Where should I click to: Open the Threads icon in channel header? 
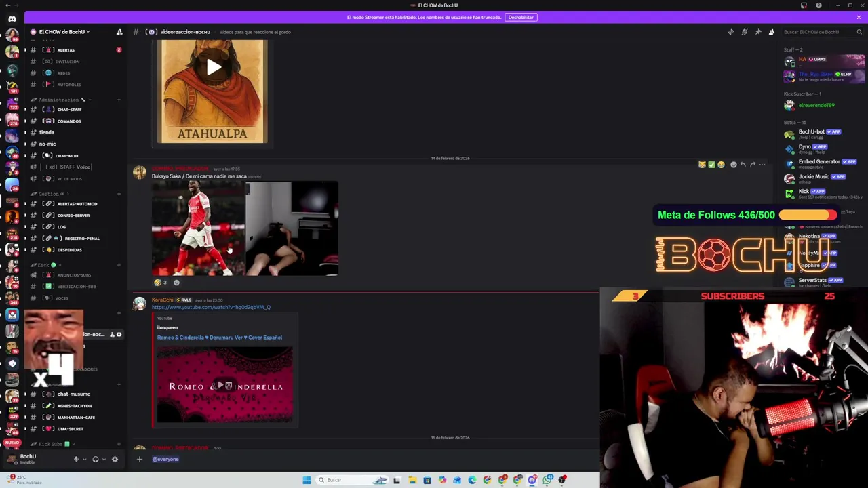click(x=730, y=32)
